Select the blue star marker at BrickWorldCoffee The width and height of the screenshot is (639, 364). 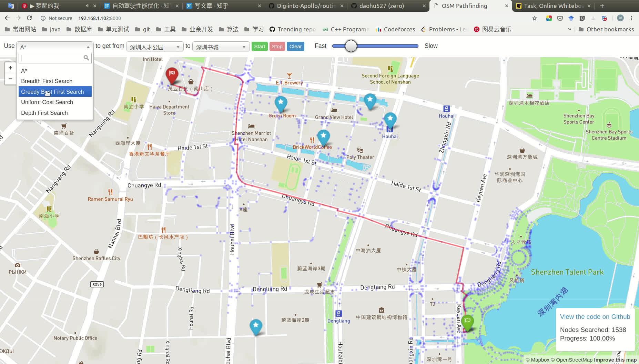coord(323,138)
